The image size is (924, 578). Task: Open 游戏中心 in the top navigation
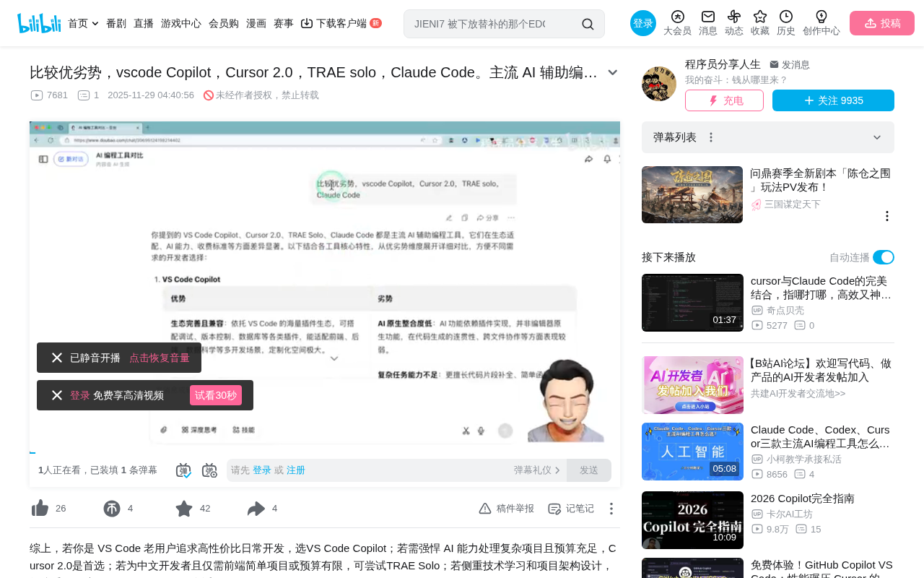(181, 23)
